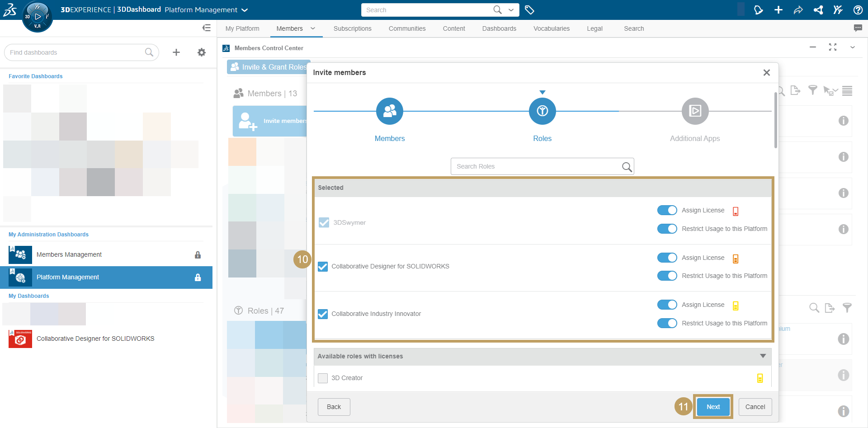Screen dimensions: 868x428
Task: Open the Members tab dropdown chevron
Action: 313,28
